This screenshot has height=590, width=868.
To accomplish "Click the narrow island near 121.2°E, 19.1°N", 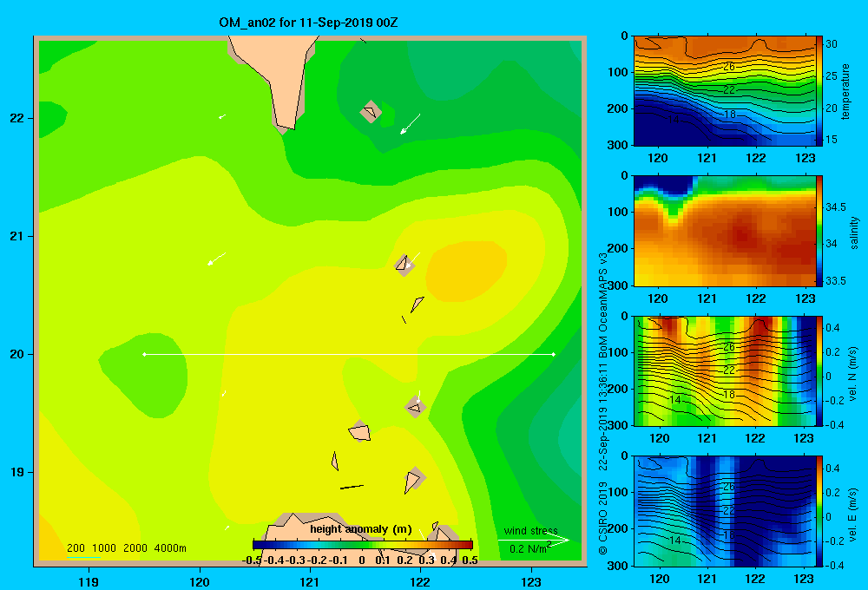I will [335, 462].
